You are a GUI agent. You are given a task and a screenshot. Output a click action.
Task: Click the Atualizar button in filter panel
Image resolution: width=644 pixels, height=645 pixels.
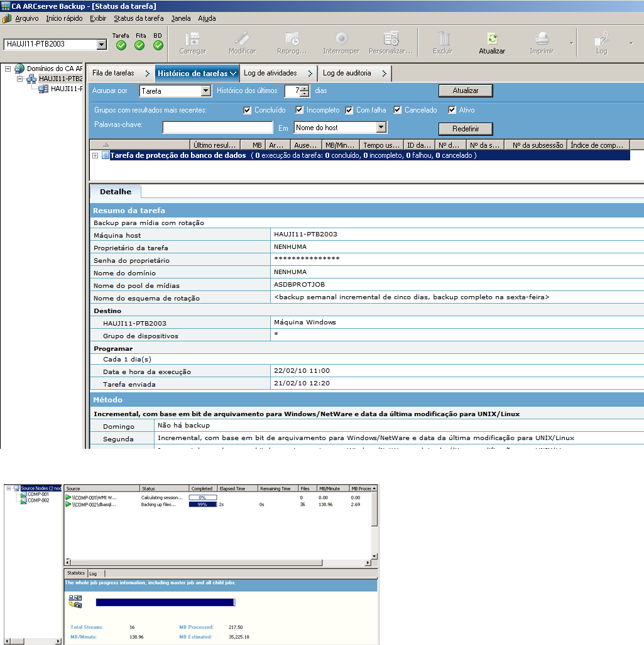[465, 91]
